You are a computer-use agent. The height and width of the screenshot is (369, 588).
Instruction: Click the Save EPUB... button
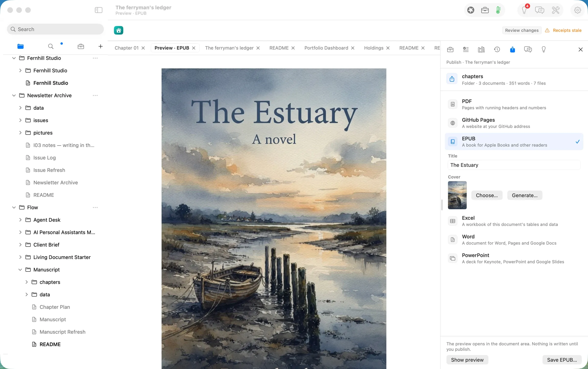coord(562,360)
